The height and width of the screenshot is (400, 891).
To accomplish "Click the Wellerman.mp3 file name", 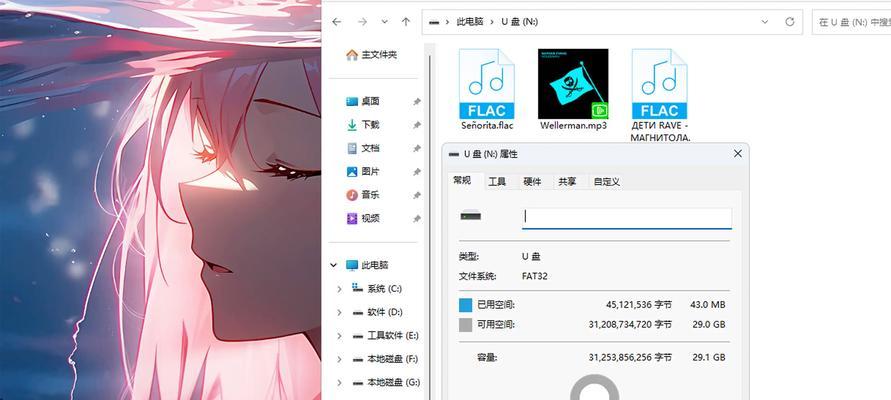I will pos(573,126).
